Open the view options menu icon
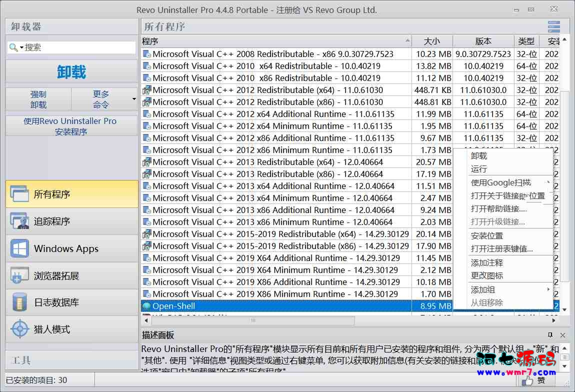Image resolution: width=575 pixels, height=392 pixels. pos(553,27)
